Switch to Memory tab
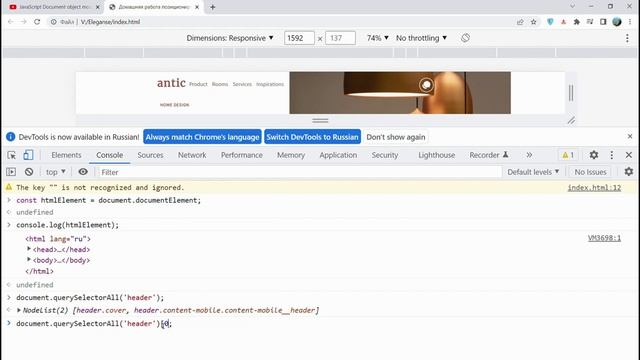Screen dimensions: 640x360 (291, 155)
